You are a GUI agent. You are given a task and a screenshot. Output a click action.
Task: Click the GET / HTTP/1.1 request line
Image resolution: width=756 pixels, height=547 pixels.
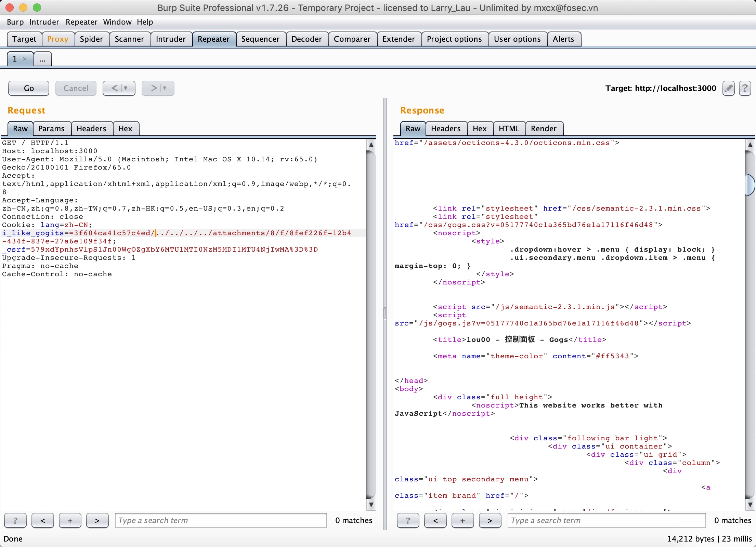pos(35,143)
